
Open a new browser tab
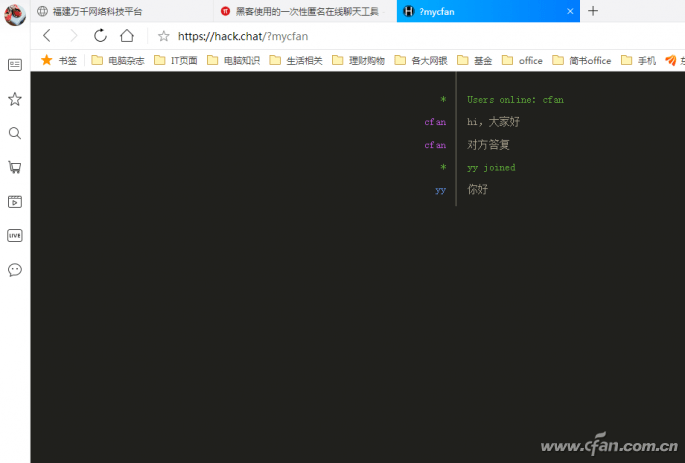(x=593, y=11)
